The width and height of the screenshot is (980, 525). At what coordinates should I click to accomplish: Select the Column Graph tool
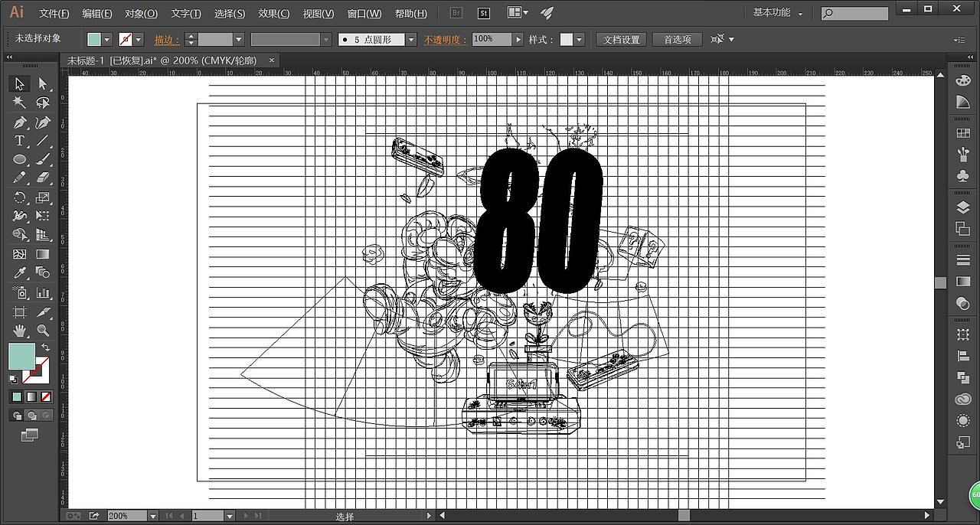43,292
